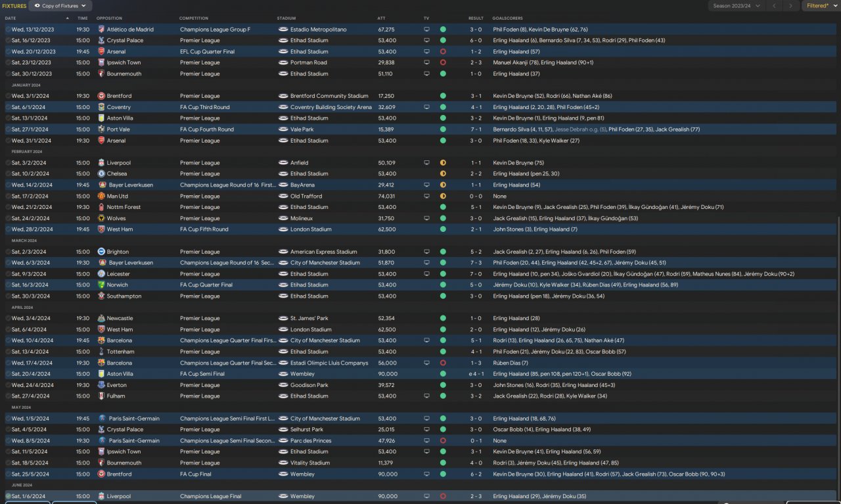Screen dimensions: 841x504
Task: Click the Port Vale club badge
Action: (x=101, y=129)
